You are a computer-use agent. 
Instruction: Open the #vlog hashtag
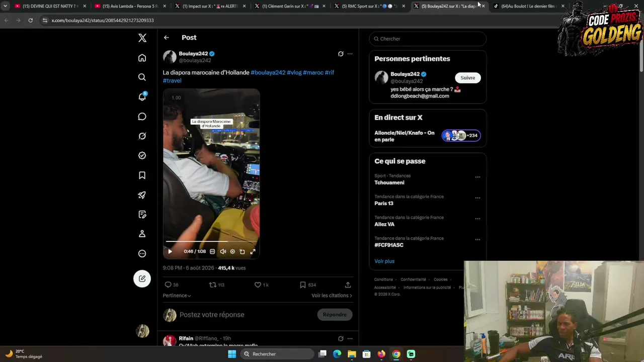294,72
